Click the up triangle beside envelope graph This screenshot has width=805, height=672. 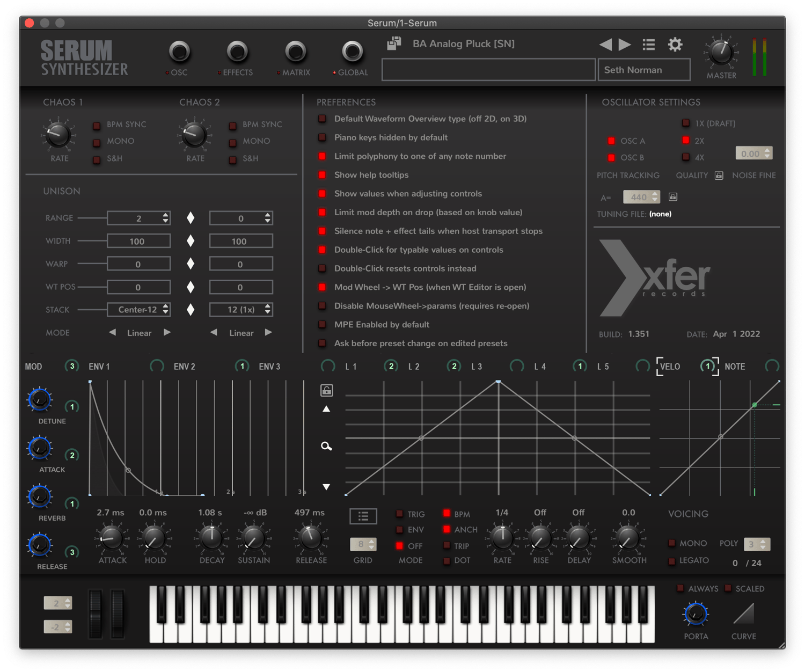coord(326,409)
